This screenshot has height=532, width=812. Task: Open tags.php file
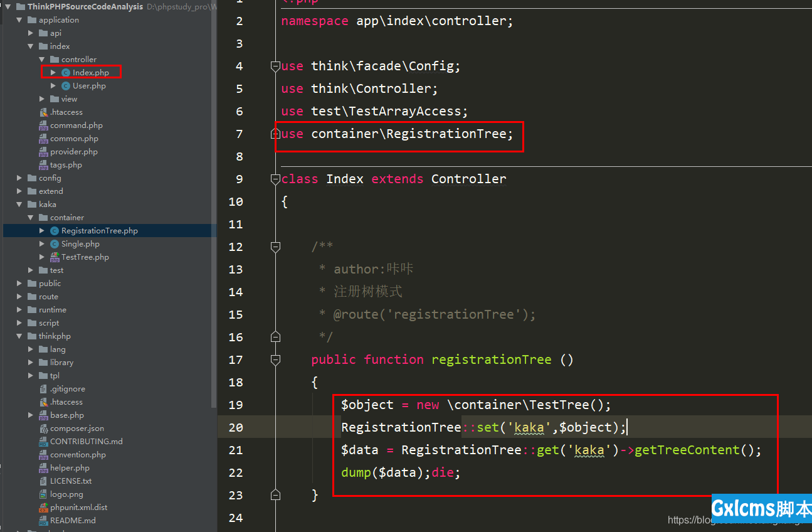click(66, 165)
